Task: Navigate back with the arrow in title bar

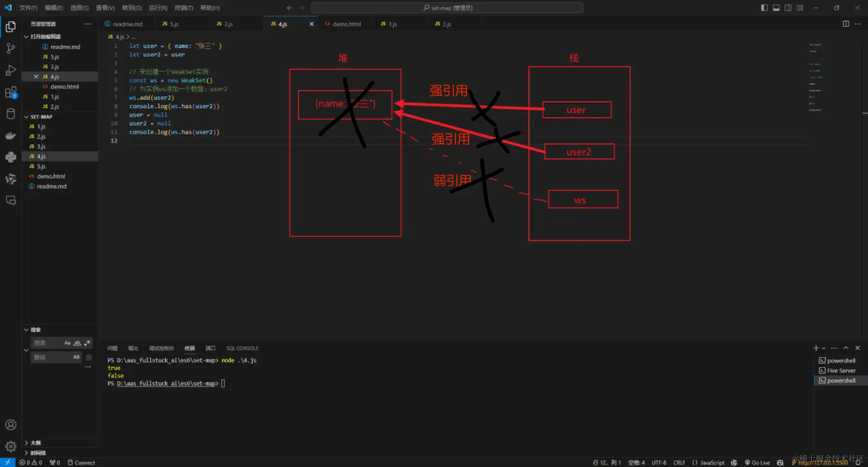Action: click(290, 8)
